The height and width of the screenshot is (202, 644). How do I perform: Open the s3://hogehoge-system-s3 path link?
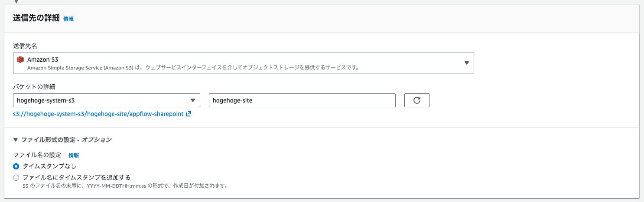[99, 114]
